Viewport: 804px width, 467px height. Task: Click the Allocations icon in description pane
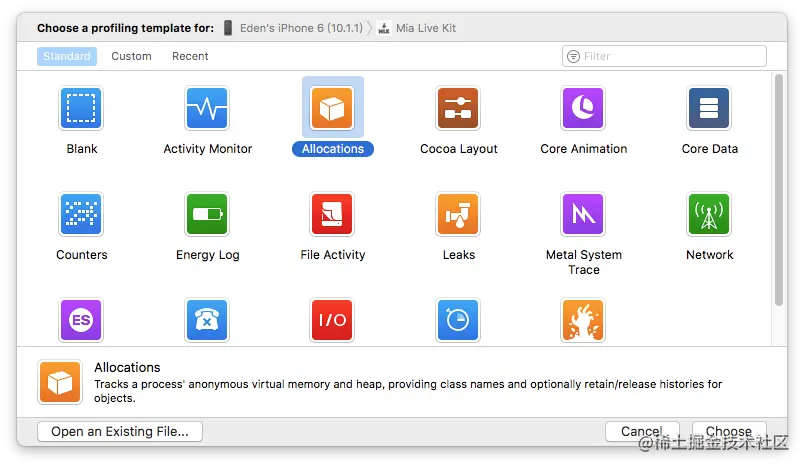[x=60, y=382]
